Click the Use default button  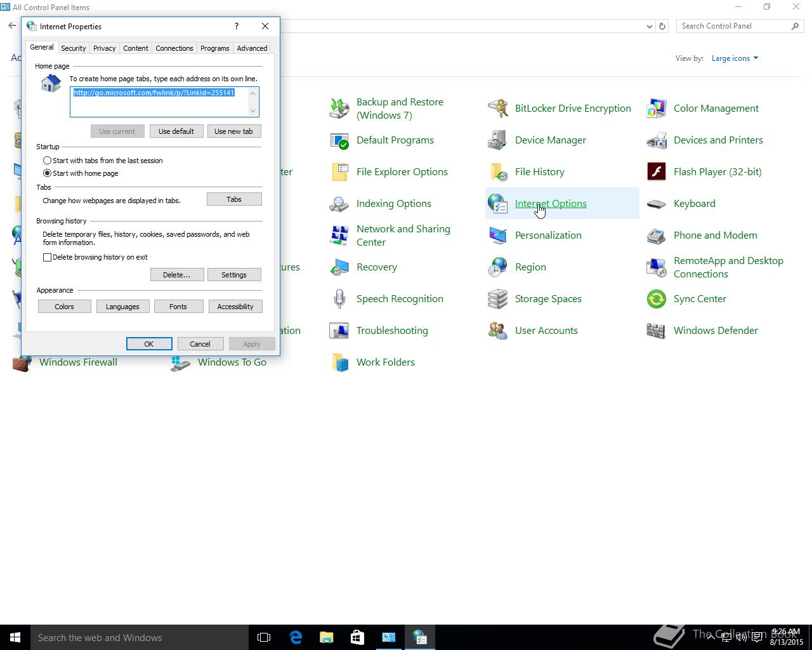click(x=176, y=131)
